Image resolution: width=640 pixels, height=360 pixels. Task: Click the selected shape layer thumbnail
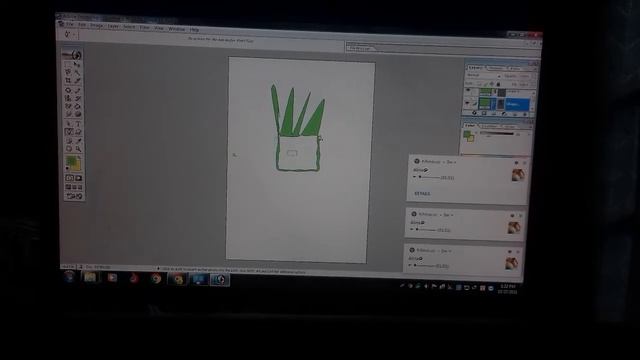click(485, 104)
